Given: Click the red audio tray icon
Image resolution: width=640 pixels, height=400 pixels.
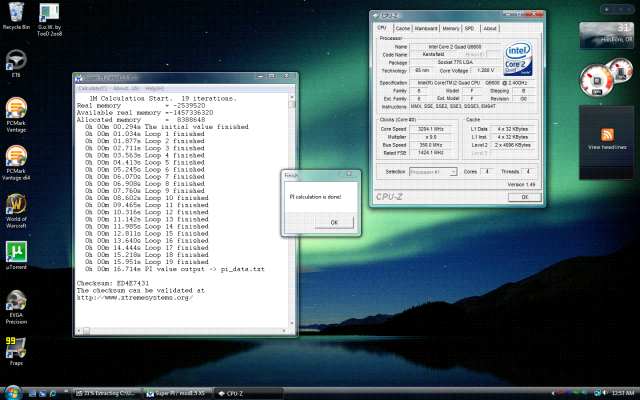Looking at the screenshot, I should click(x=562, y=393).
